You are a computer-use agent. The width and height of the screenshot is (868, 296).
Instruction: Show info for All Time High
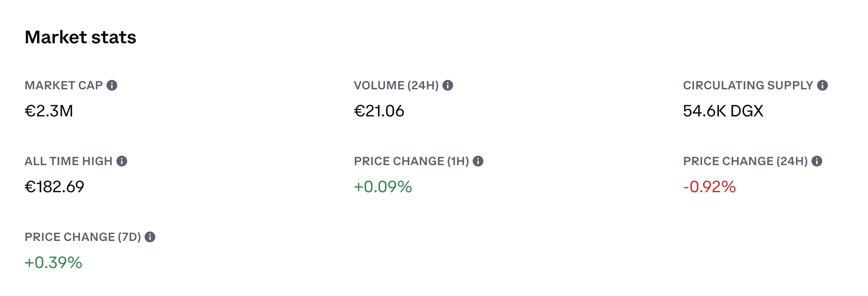click(x=122, y=161)
